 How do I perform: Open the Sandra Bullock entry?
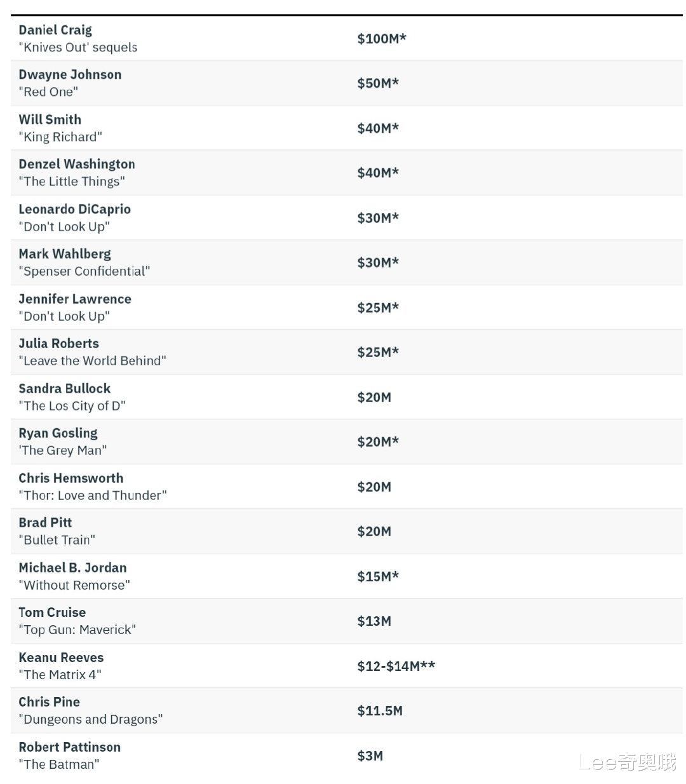(64, 388)
